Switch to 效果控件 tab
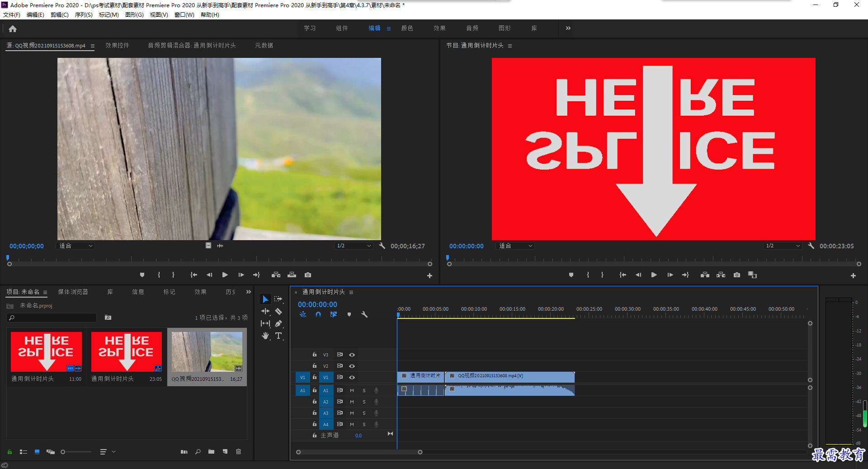 tap(117, 45)
